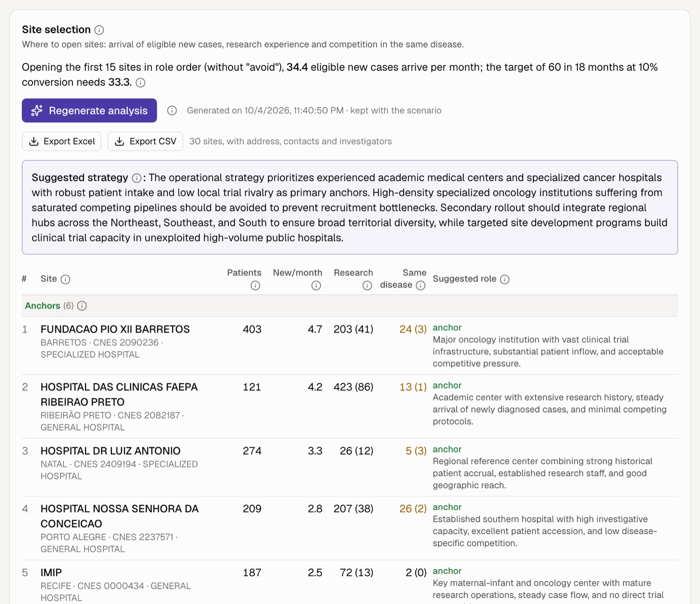
Task: Click patients value 274
Action: 252,451
